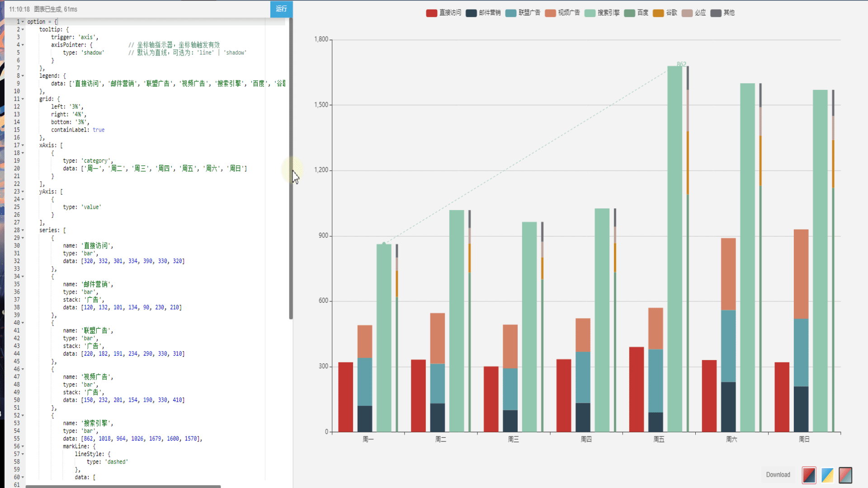Toggle containLabel true property
The height and width of the screenshot is (488, 868).
(99, 129)
